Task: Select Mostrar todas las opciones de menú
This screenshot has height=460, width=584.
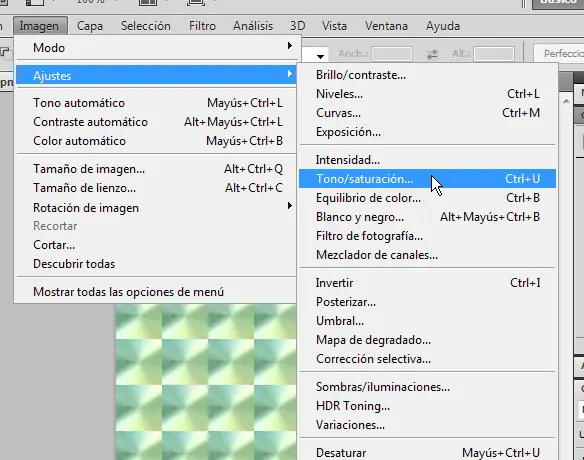Action: [156, 292]
